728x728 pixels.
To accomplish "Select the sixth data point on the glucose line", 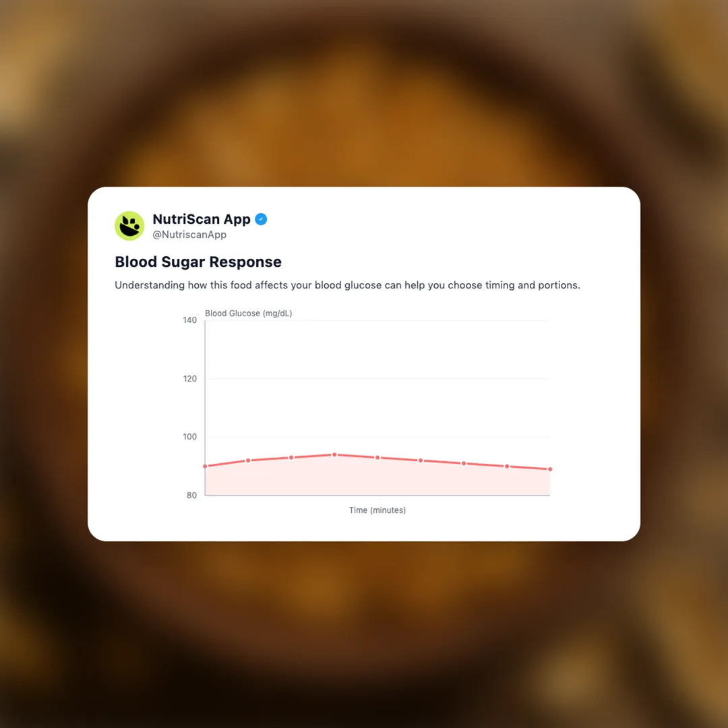I will click(x=421, y=460).
